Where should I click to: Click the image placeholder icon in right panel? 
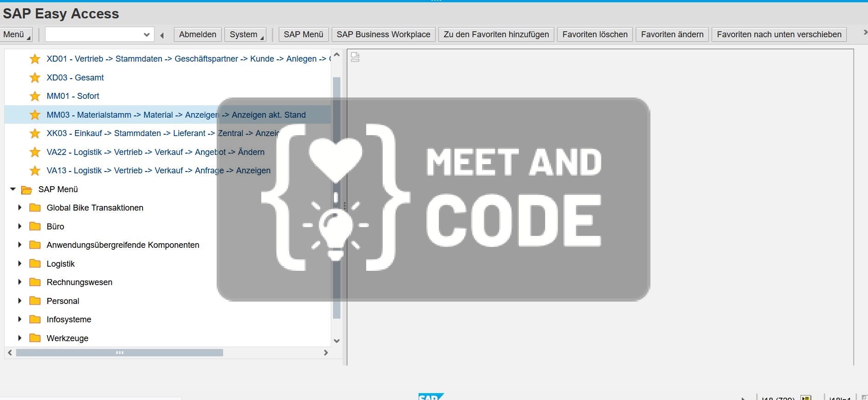pos(355,57)
